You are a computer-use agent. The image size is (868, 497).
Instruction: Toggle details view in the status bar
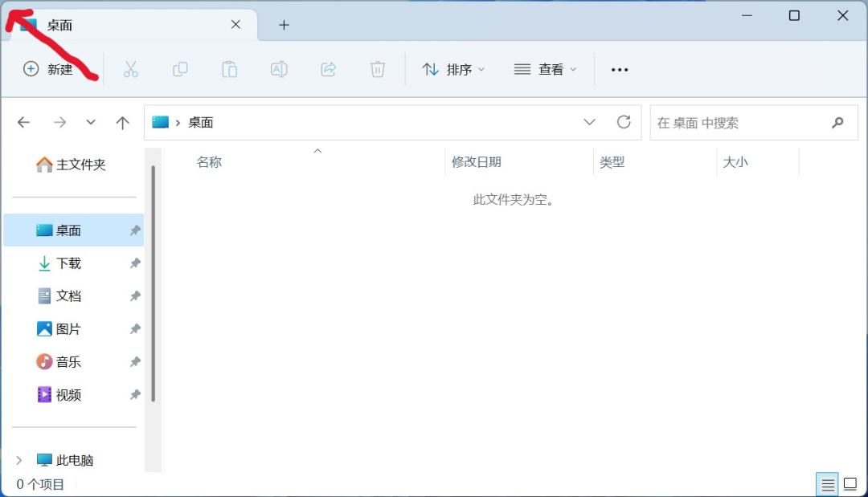(828, 483)
